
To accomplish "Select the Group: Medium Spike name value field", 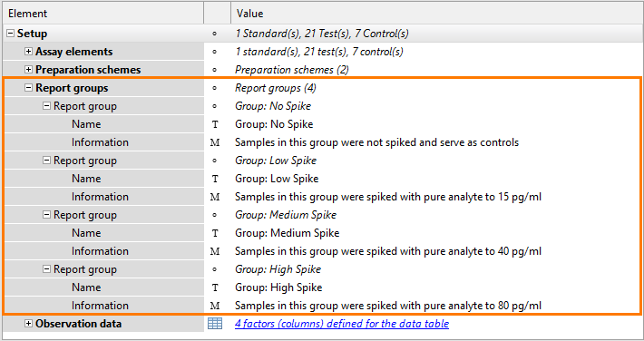I will [436, 233].
